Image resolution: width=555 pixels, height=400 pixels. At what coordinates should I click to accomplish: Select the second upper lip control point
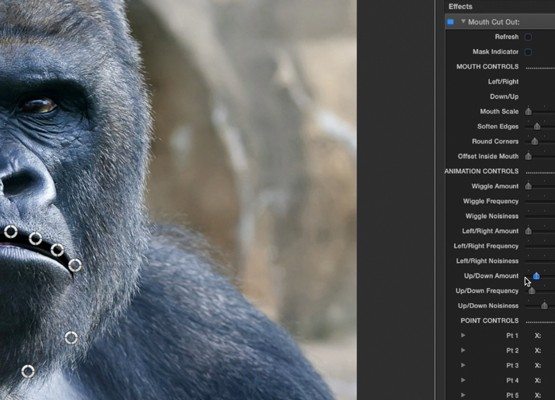pos(35,238)
